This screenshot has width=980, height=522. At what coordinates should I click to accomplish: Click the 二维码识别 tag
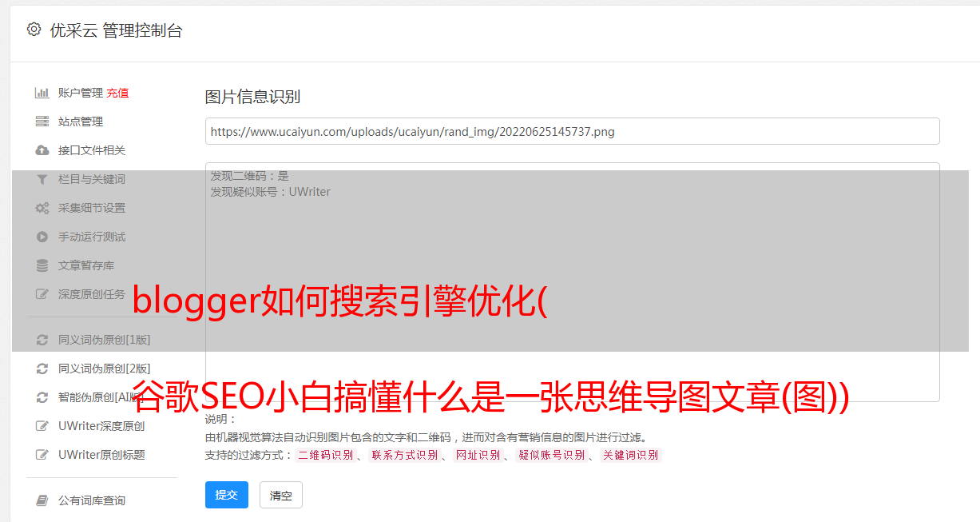pos(325,455)
